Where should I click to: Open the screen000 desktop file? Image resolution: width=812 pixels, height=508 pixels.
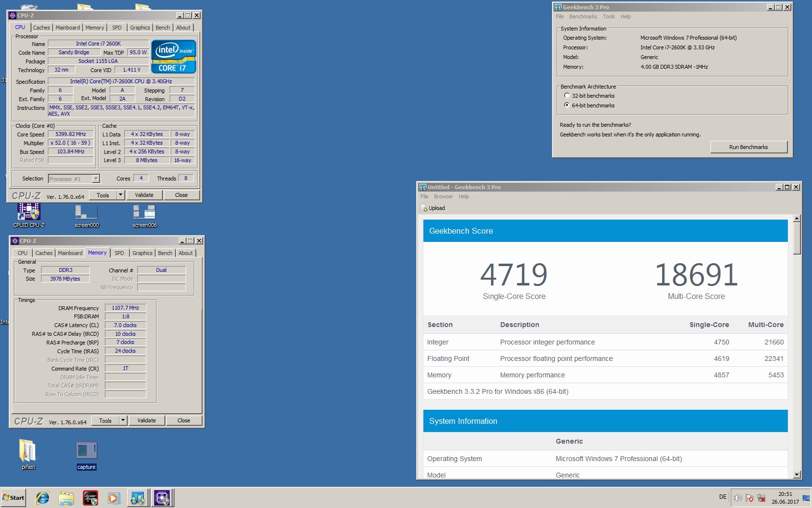click(x=87, y=216)
